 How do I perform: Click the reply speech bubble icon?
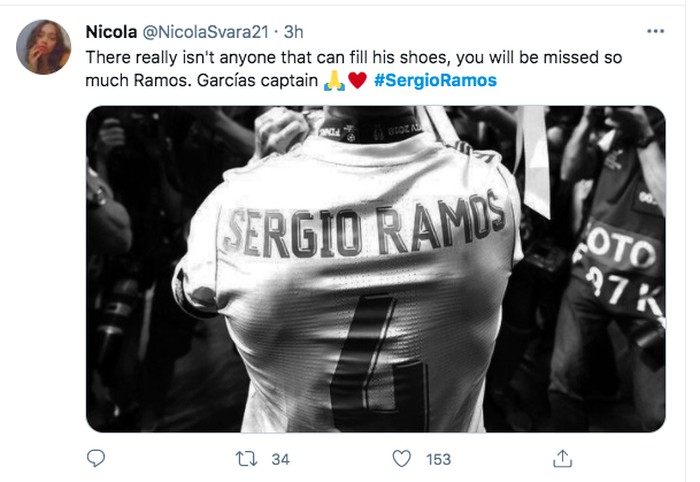click(x=96, y=458)
